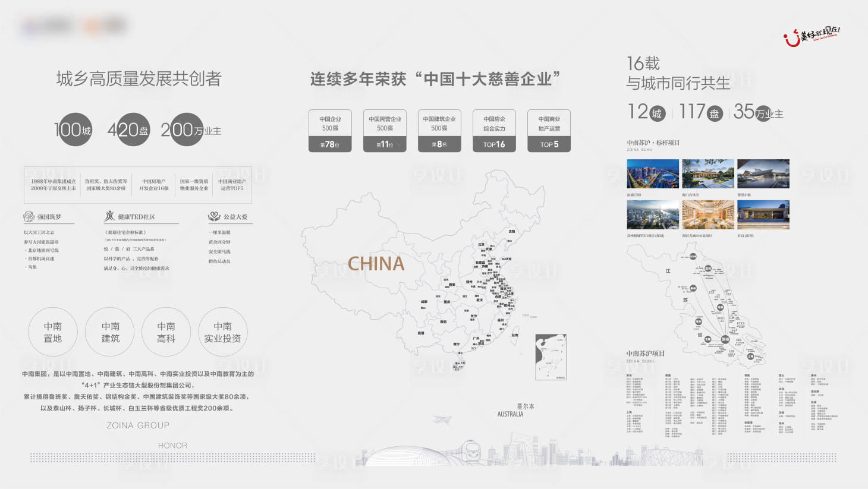Click the 满足身、心、灵全维度的健康需求 line
Image resolution: width=868 pixels, height=489 pixels.
pyautogui.click(x=137, y=268)
